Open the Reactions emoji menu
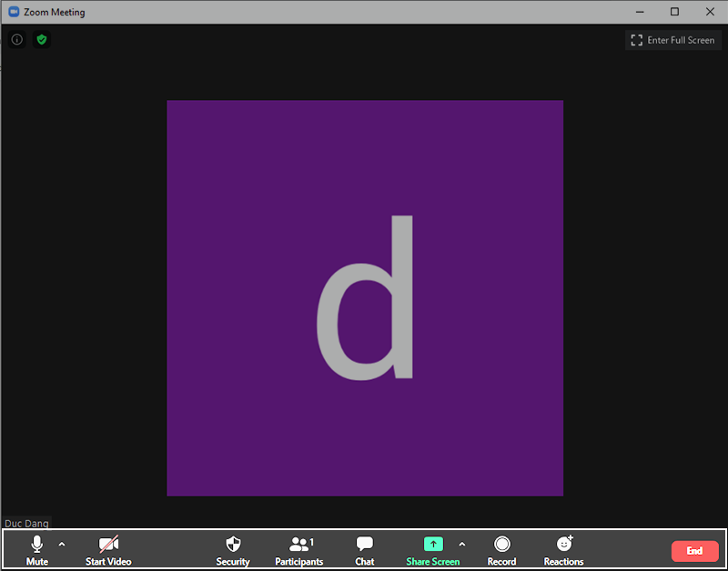The height and width of the screenshot is (571, 728). (564, 549)
